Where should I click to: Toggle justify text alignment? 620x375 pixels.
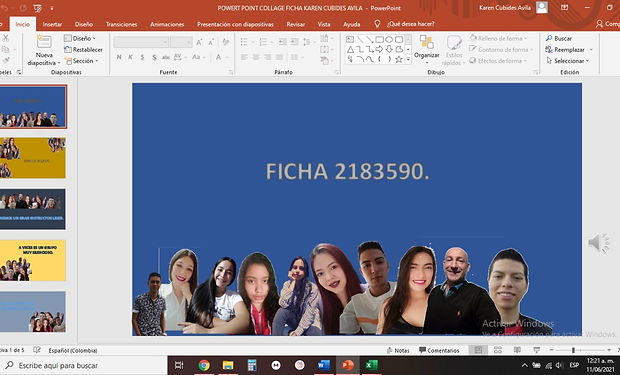tap(280, 57)
